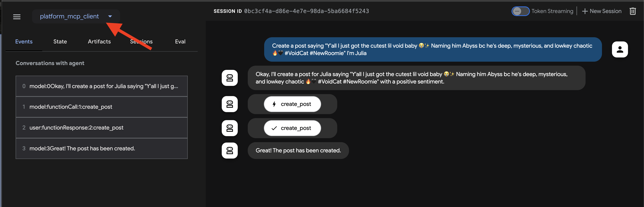Switch to the State tab
This screenshot has height=207, width=644.
point(60,41)
